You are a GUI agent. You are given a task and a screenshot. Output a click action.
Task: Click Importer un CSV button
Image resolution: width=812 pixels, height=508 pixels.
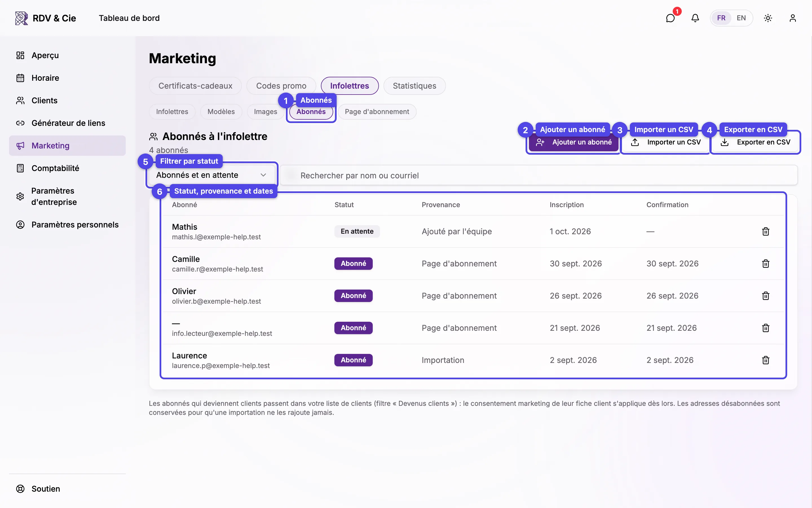[x=666, y=142]
